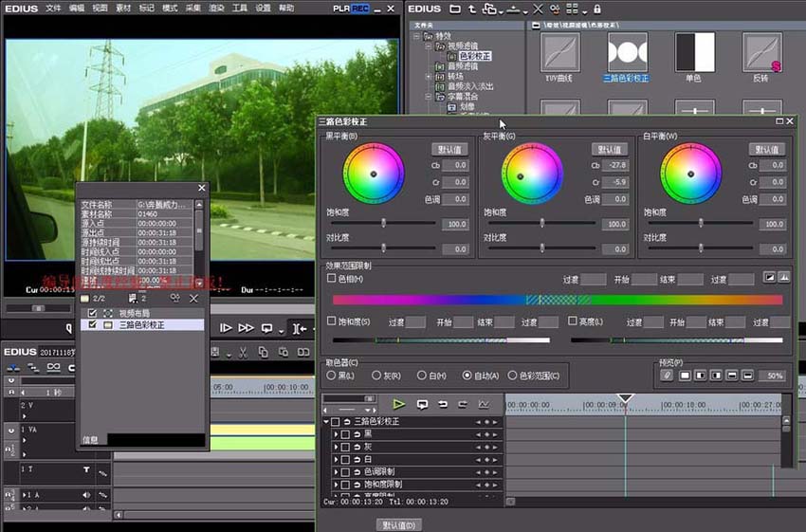Select the YUV曲线 effect thumbnail

pyautogui.click(x=559, y=52)
